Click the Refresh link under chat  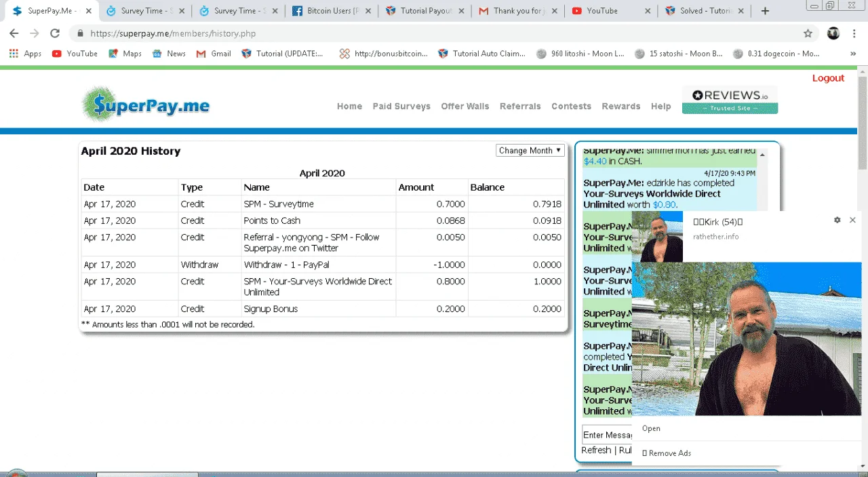(x=596, y=450)
